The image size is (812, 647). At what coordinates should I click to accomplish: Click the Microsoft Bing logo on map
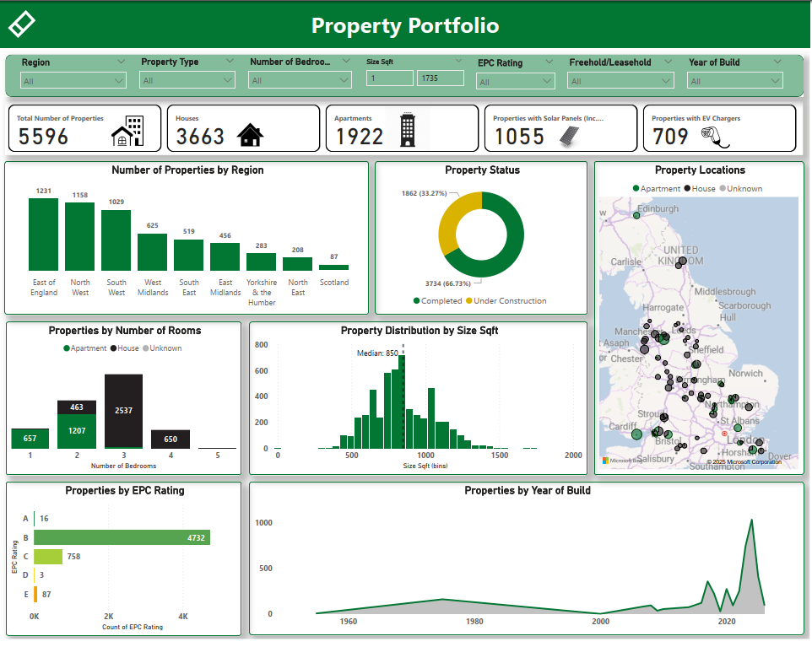click(620, 460)
